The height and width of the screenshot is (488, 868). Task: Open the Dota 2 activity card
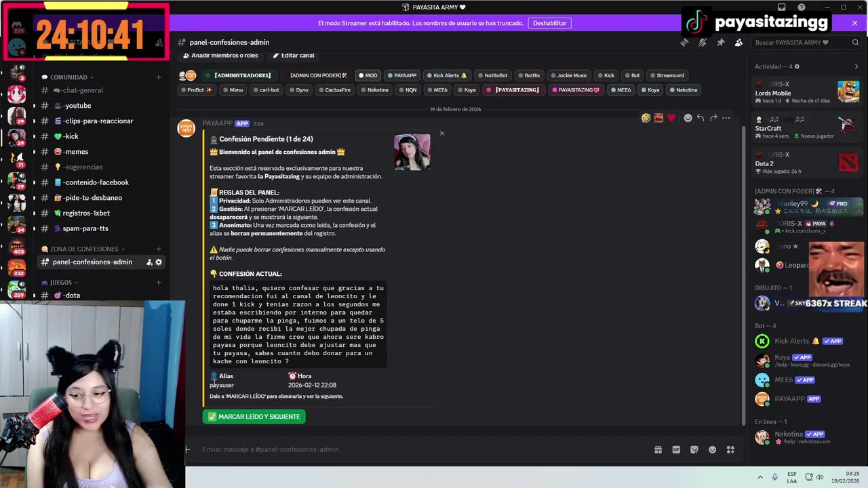click(x=807, y=163)
